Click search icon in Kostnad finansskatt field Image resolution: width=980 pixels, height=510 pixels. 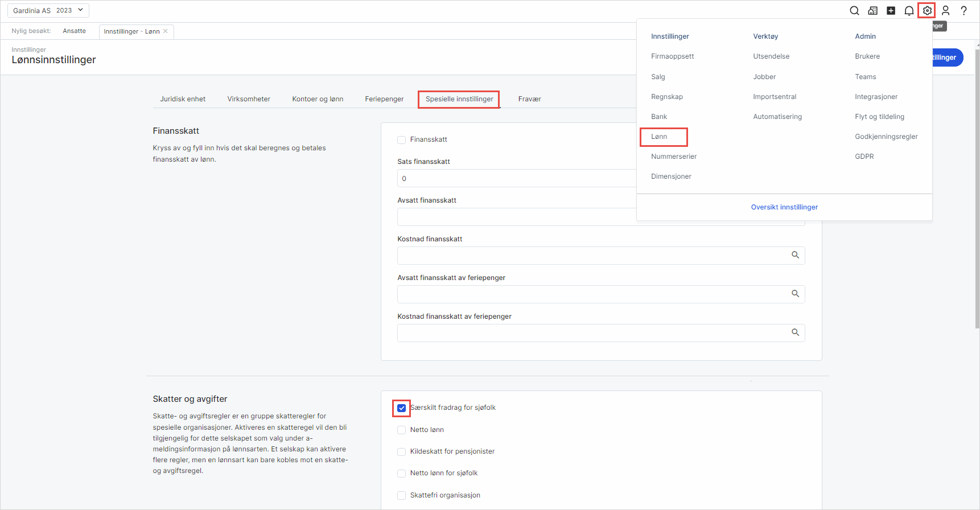[795, 255]
